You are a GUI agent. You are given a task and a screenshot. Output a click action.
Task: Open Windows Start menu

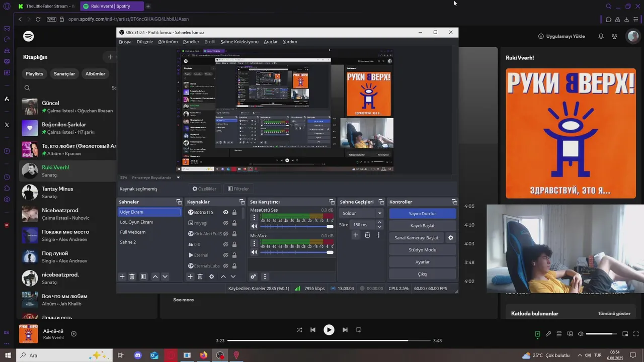(x=8, y=355)
